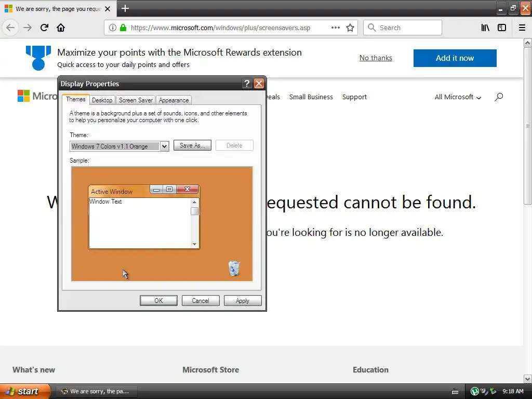This screenshot has height=399, width=532.
Task: Click the Education footer heading
Action: [370, 370]
